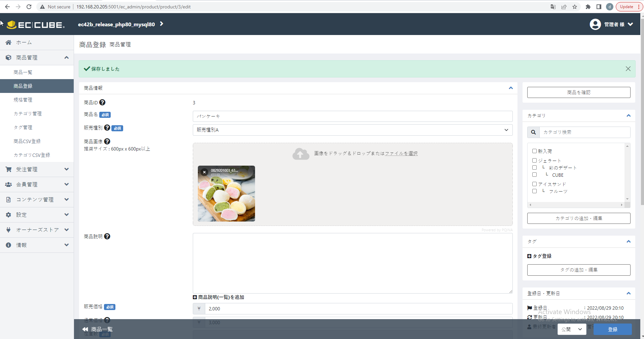Screen dimensions: 644x339
Task: Open the 販売種別A dropdown
Action: (352, 130)
